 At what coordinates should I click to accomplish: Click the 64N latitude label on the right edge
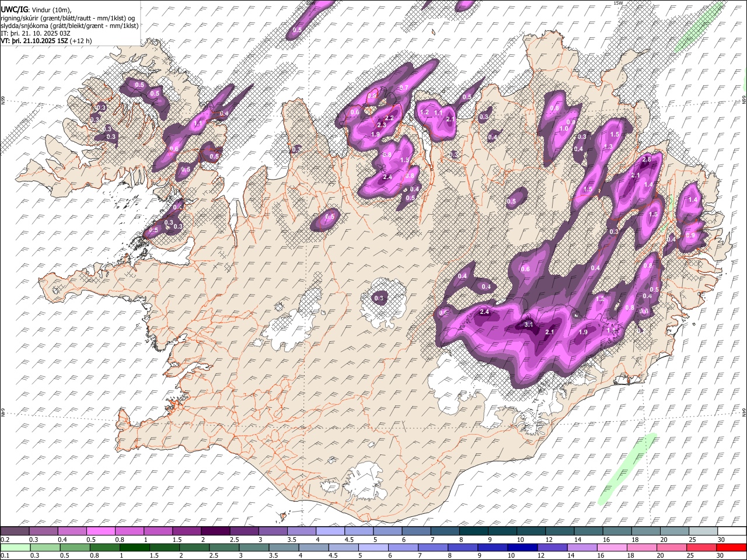tap(744, 412)
